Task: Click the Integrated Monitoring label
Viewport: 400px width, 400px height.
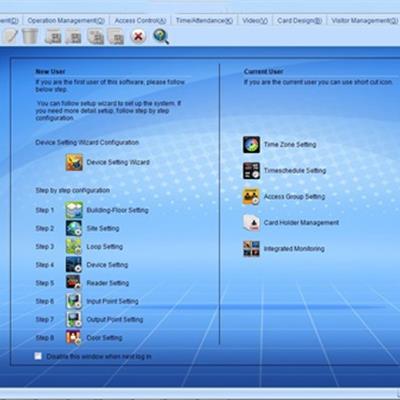Action: 294,249
